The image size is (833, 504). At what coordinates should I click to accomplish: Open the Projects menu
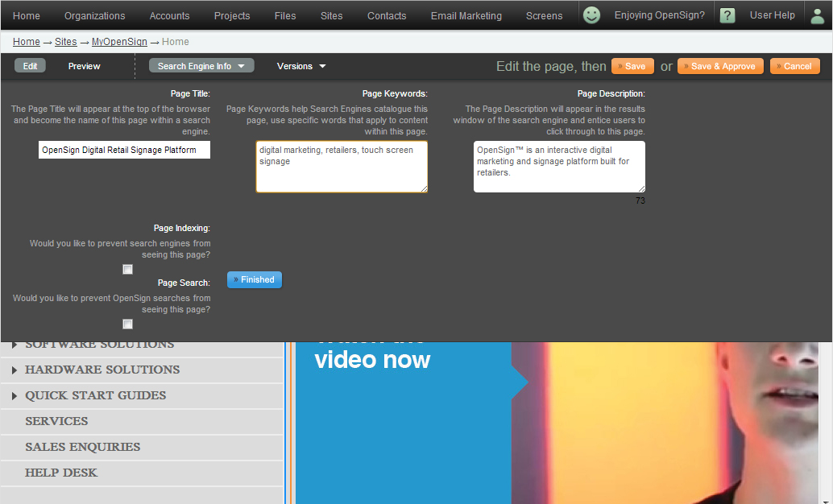[232, 15]
